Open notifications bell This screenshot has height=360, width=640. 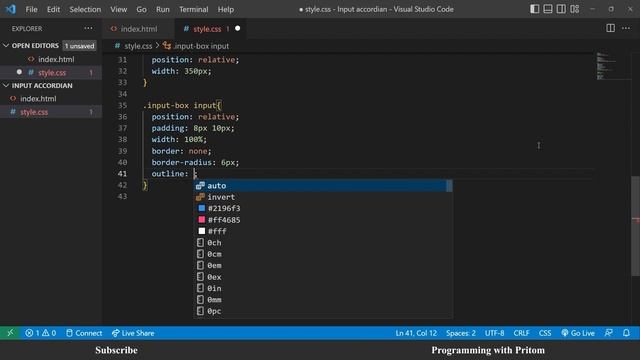pyautogui.click(x=626, y=333)
